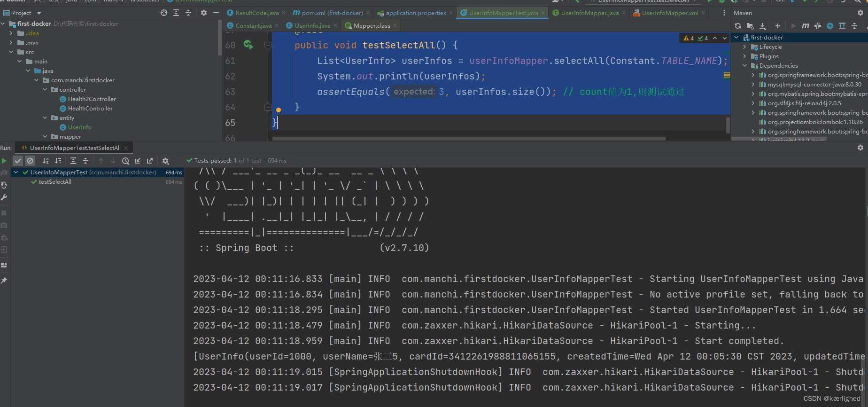The image size is (868, 407).
Task: Reload all Maven projects icon
Action: pyautogui.click(x=738, y=26)
